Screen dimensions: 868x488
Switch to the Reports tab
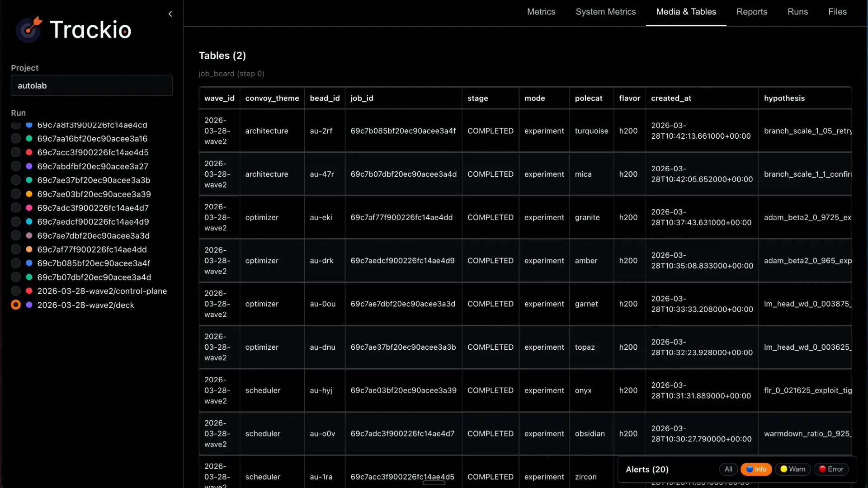tap(752, 12)
